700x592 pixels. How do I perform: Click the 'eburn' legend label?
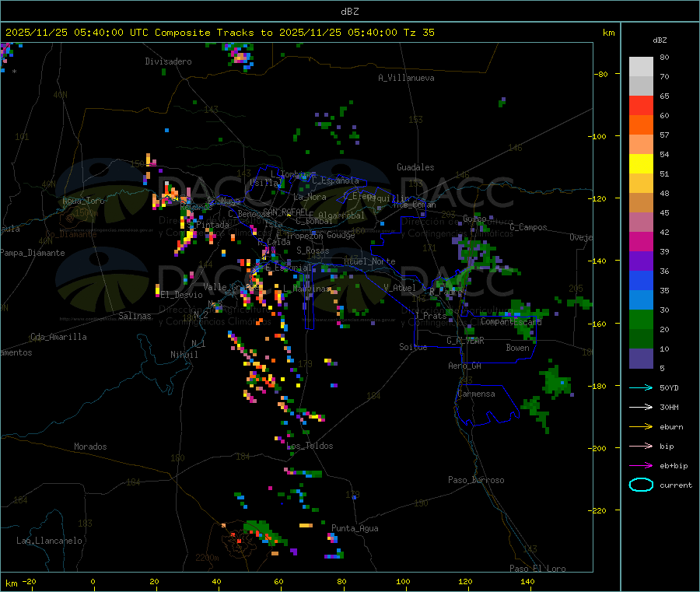point(671,427)
